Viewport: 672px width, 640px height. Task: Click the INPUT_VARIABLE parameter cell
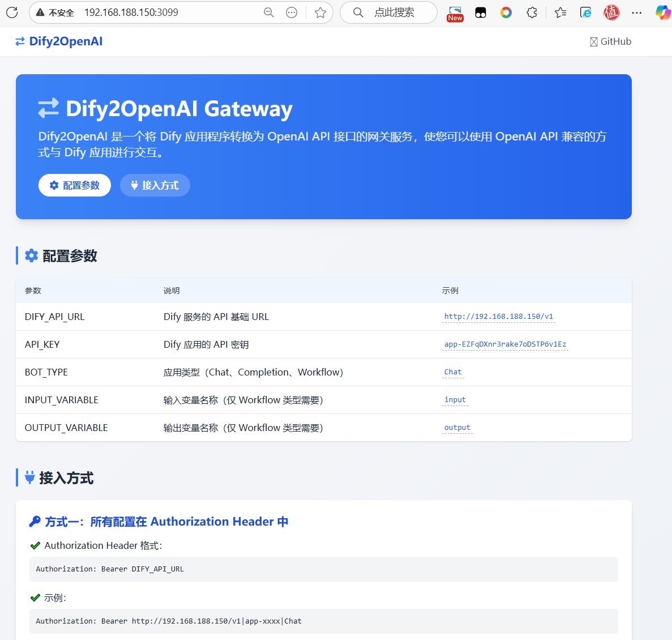pyautogui.click(x=61, y=400)
